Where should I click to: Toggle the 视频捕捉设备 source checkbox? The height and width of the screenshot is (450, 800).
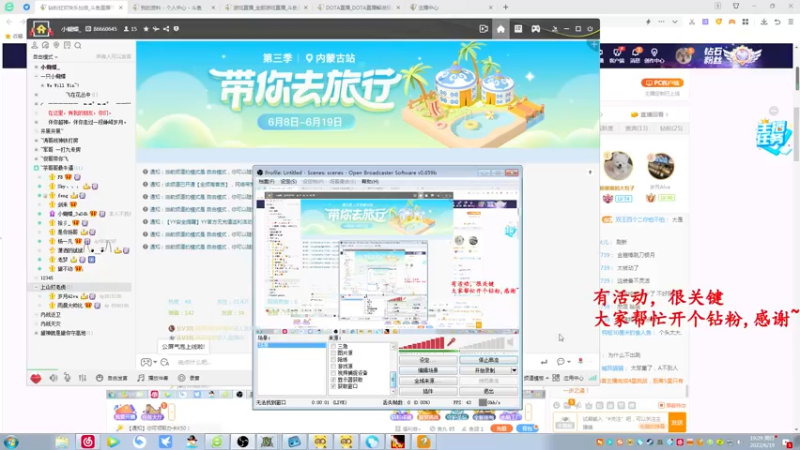pos(333,373)
